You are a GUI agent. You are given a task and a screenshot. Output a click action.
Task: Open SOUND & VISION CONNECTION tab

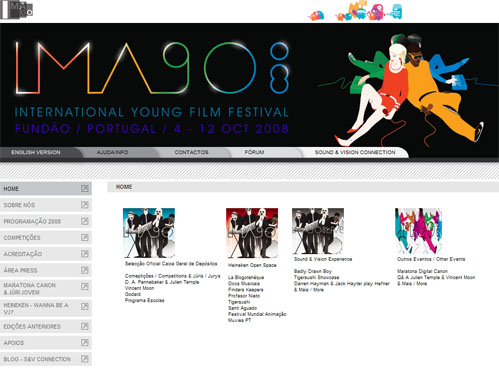point(355,152)
